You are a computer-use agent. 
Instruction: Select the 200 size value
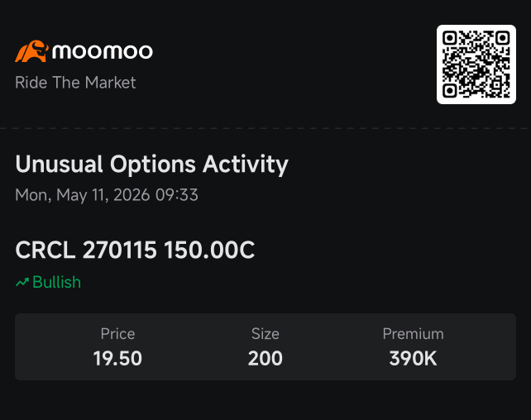265,358
